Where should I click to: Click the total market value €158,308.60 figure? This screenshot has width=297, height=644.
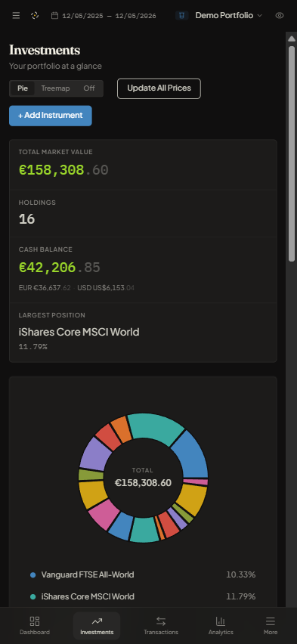coord(63,170)
